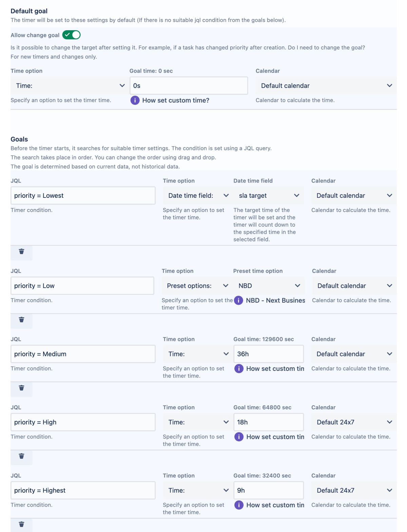
Task: Remove the priority = High goal
Action: click(21, 456)
